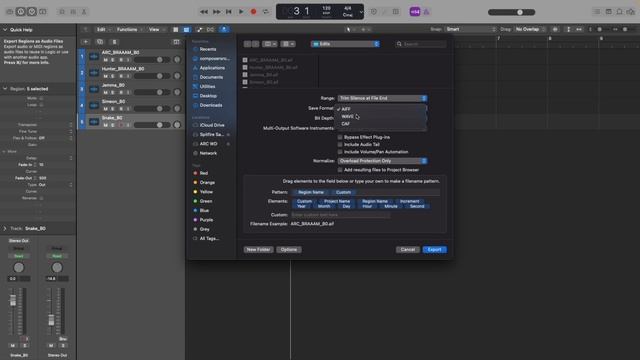Open the Smart Controls icon
640x360 pixels.
point(62,12)
